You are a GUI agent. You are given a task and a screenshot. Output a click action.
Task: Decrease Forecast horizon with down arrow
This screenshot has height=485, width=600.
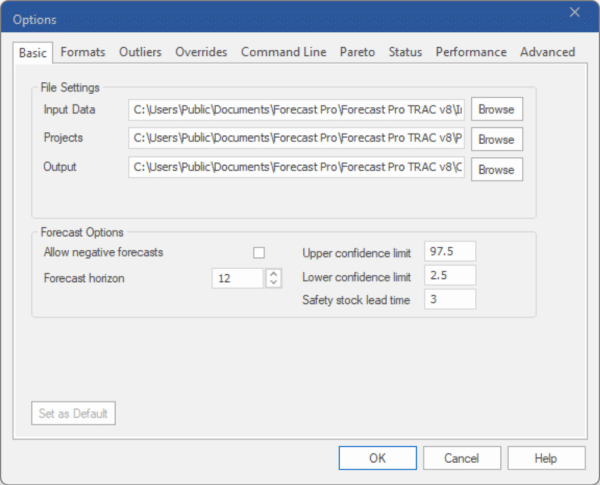[274, 283]
